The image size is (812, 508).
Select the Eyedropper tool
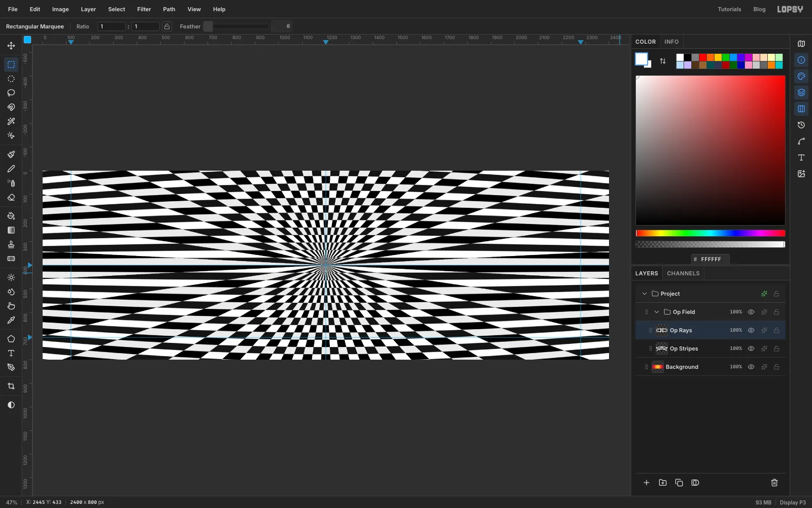click(x=11, y=320)
